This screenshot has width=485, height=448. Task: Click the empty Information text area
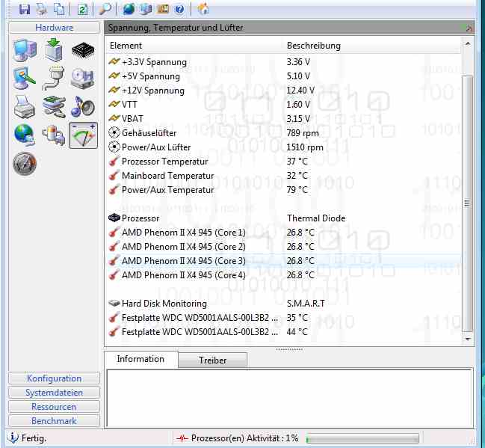coord(289,398)
